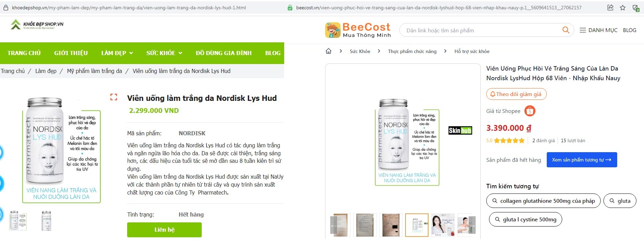Open the browser shield extension icon

click(x=635, y=8)
